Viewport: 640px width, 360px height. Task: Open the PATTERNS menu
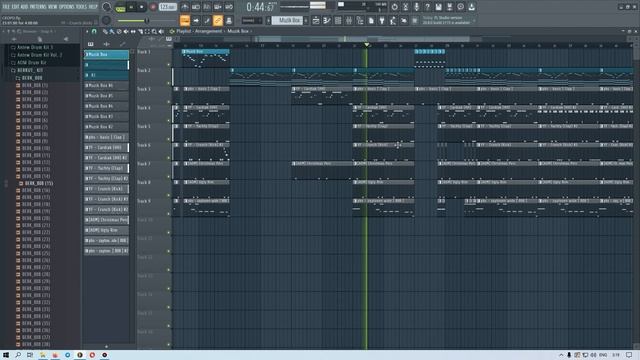38,7
